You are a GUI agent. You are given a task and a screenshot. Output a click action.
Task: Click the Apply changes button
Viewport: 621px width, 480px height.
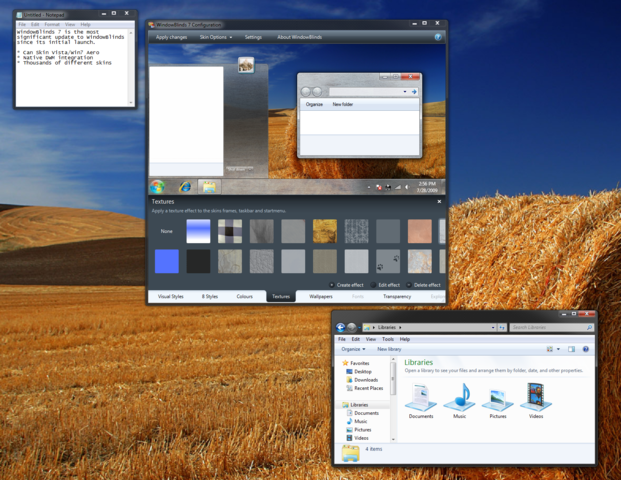click(171, 37)
